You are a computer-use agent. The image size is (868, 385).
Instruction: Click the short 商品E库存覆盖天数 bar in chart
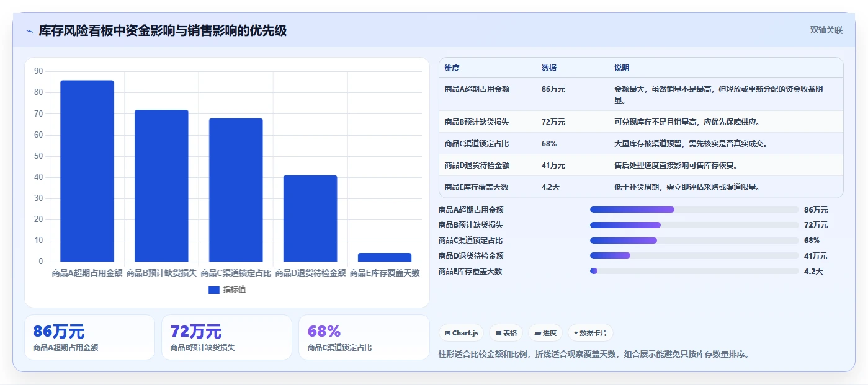385,257
